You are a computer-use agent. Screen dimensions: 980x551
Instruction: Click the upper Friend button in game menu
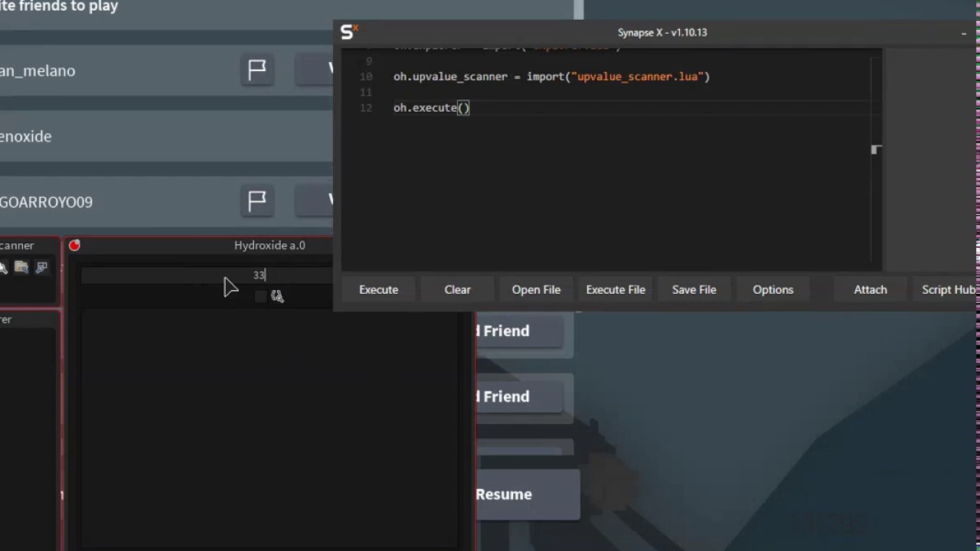pos(520,331)
